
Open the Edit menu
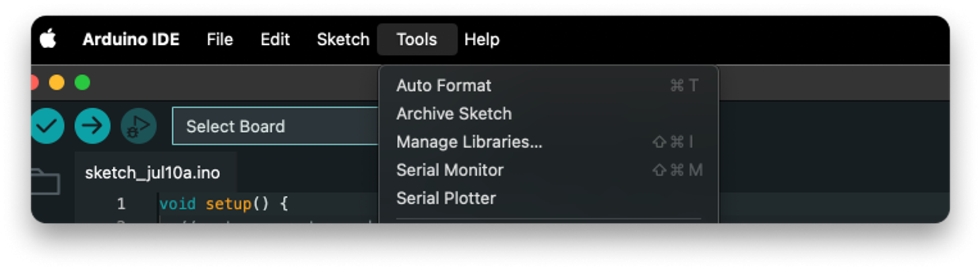tap(275, 40)
